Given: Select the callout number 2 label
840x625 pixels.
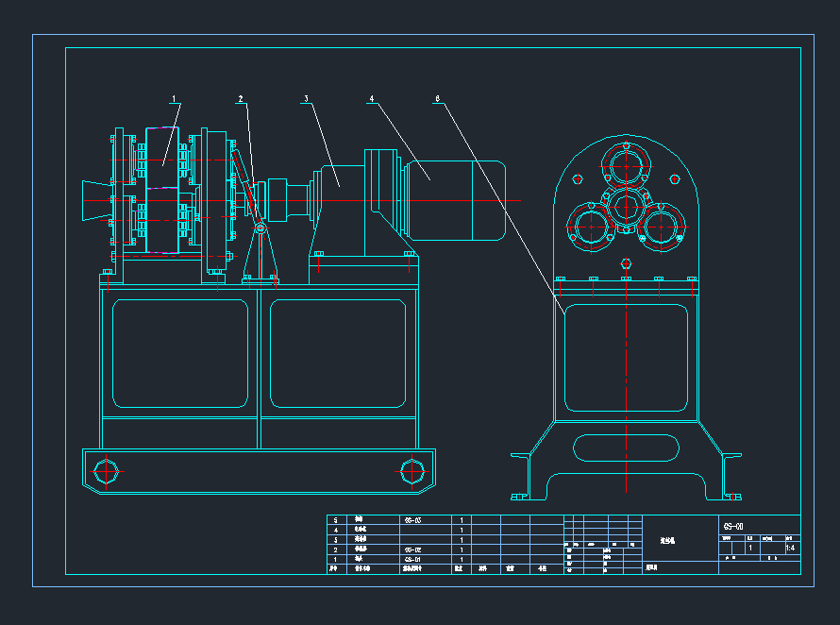Looking at the screenshot, I should [241, 98].
